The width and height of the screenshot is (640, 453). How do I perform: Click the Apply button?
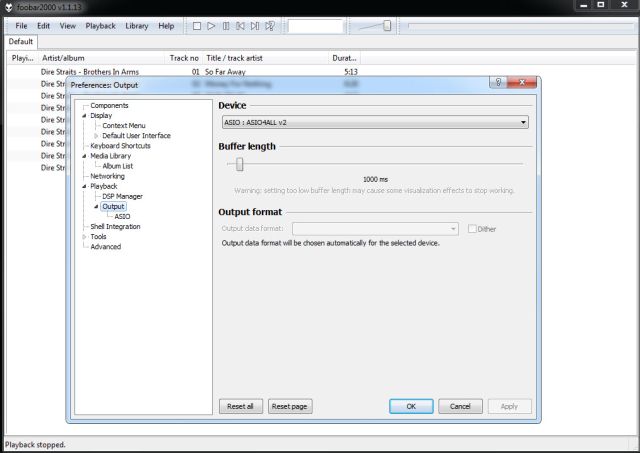pos(509,406)
